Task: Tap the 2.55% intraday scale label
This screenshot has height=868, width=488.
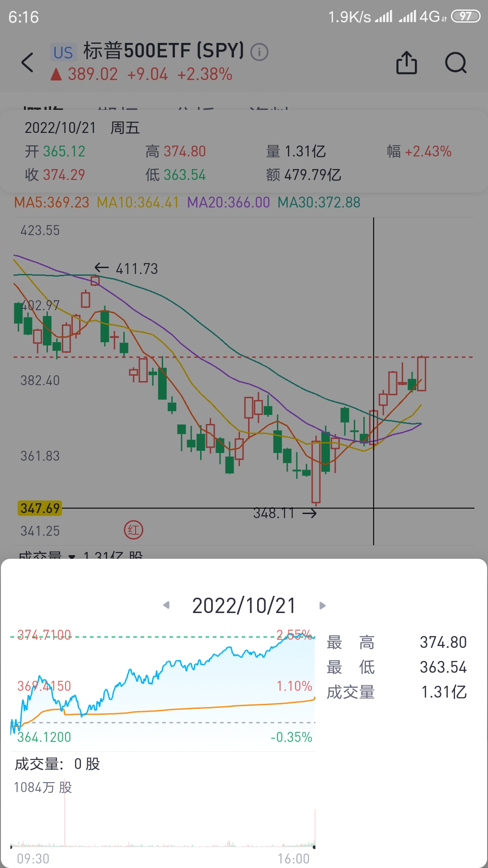Action: click(294, 635)
